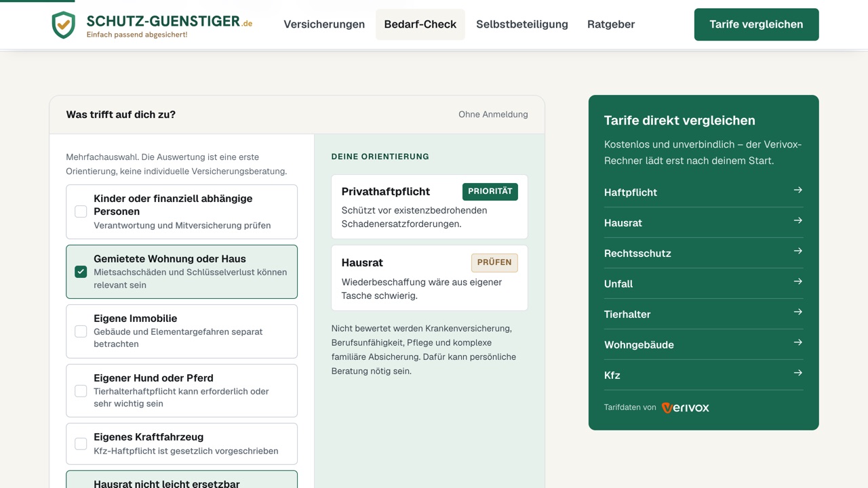The image size is (868, 488).
Task: Switch to the Bedarf-Check tab
Action: 420,24
